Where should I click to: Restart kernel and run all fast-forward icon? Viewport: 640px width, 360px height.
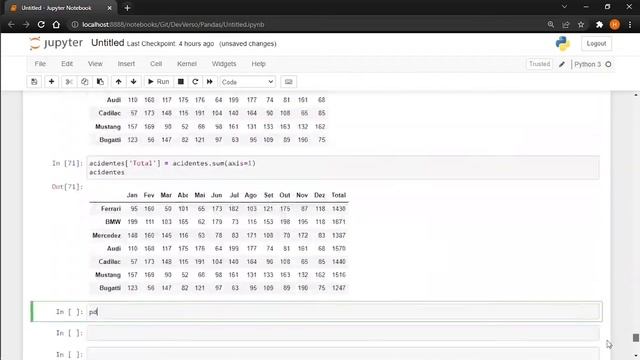coord(209,82)
